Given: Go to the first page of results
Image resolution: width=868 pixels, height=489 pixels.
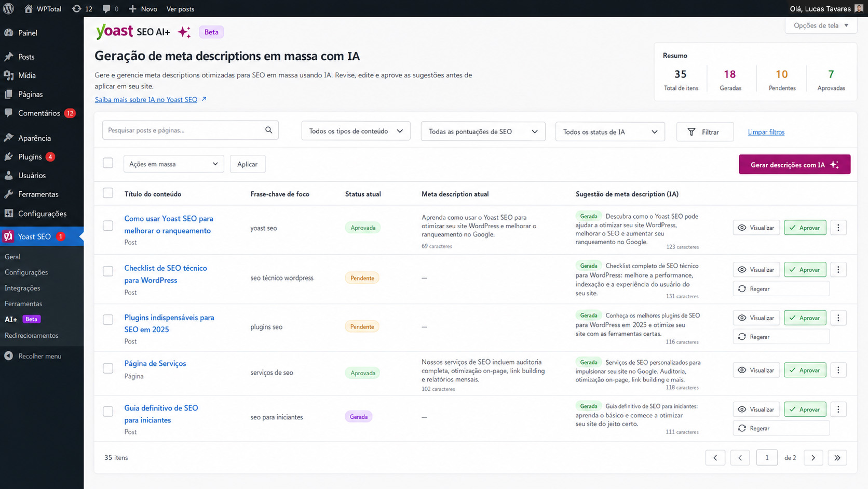Looking at the screenshot, I should pyautogui.click(x=715, y=458).
